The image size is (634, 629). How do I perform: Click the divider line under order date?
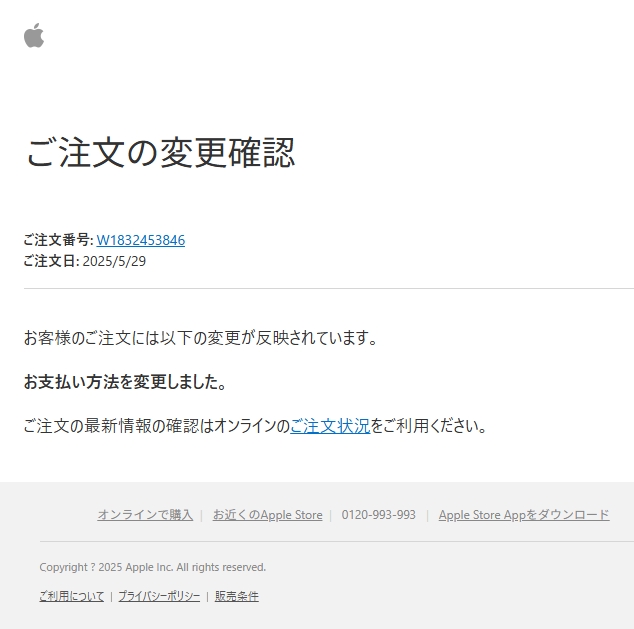coord(329,289)
